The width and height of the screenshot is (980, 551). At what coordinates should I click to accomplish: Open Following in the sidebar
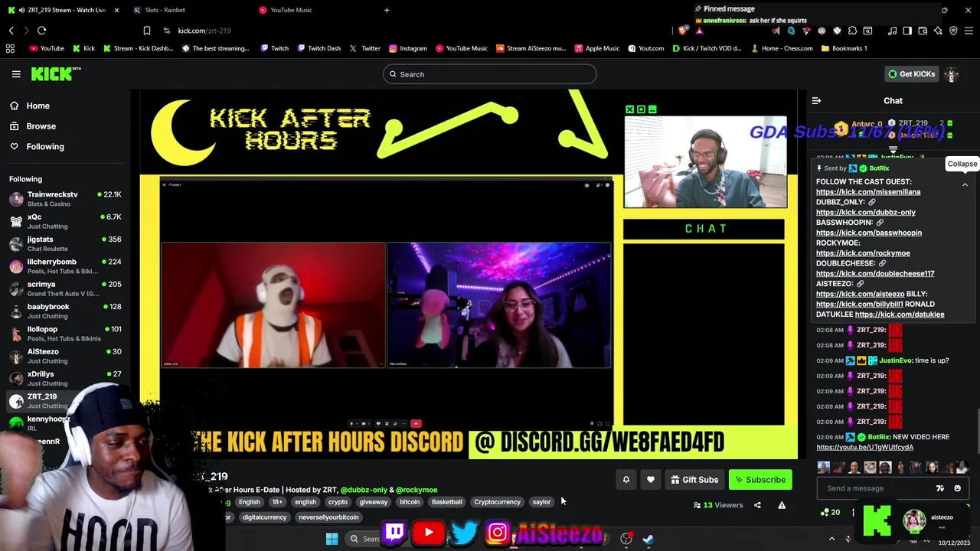45,147
